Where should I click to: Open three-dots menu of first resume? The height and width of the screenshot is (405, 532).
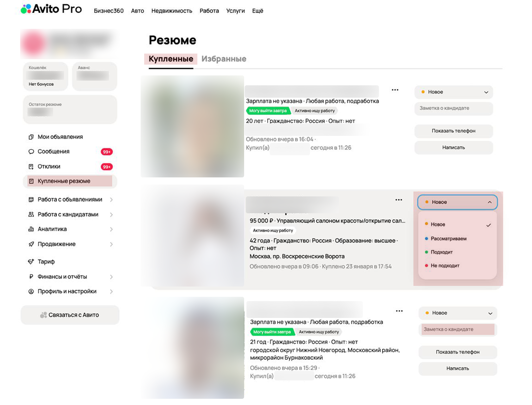tap(395, 90)
